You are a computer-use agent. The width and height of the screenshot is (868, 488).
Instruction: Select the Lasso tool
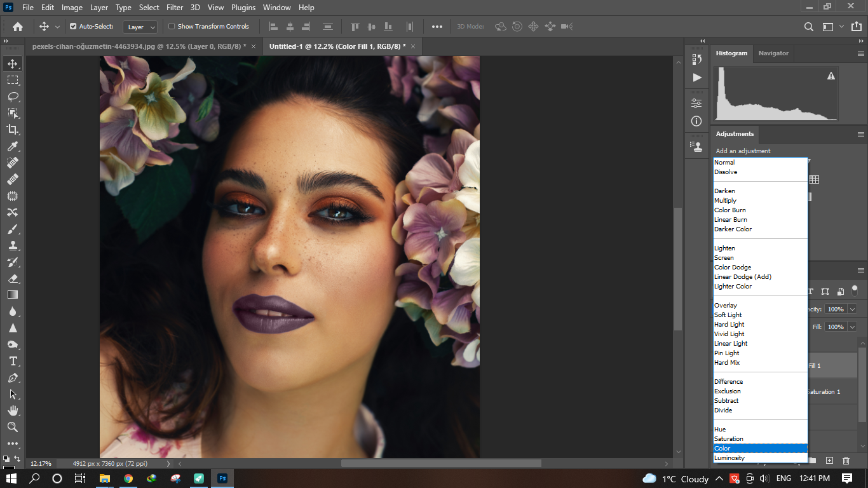click(x=13, y=97)
